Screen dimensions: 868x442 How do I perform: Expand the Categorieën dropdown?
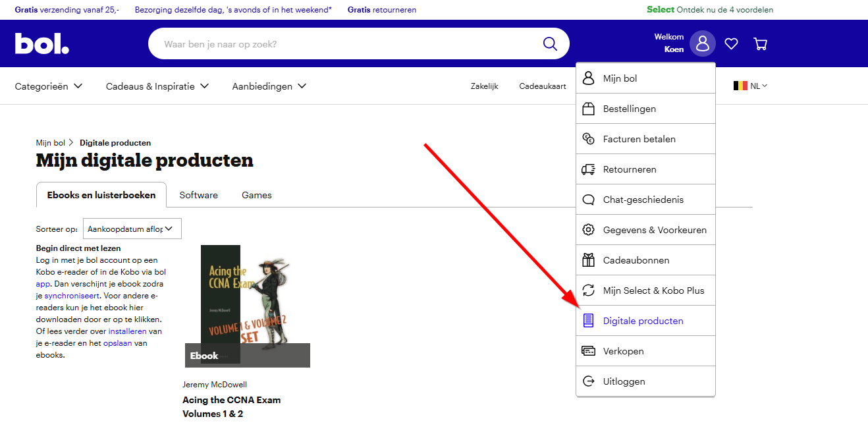point(49,86)
